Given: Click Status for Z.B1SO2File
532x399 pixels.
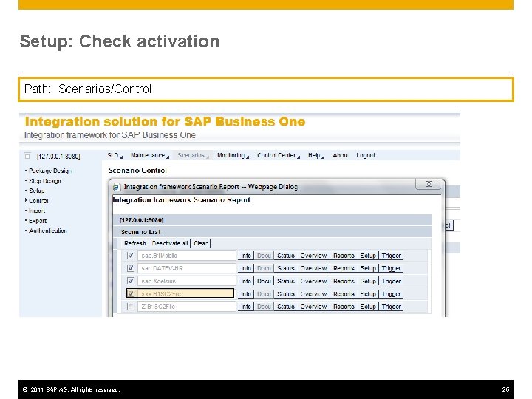Looking at the screenshot, I should 286,307.
